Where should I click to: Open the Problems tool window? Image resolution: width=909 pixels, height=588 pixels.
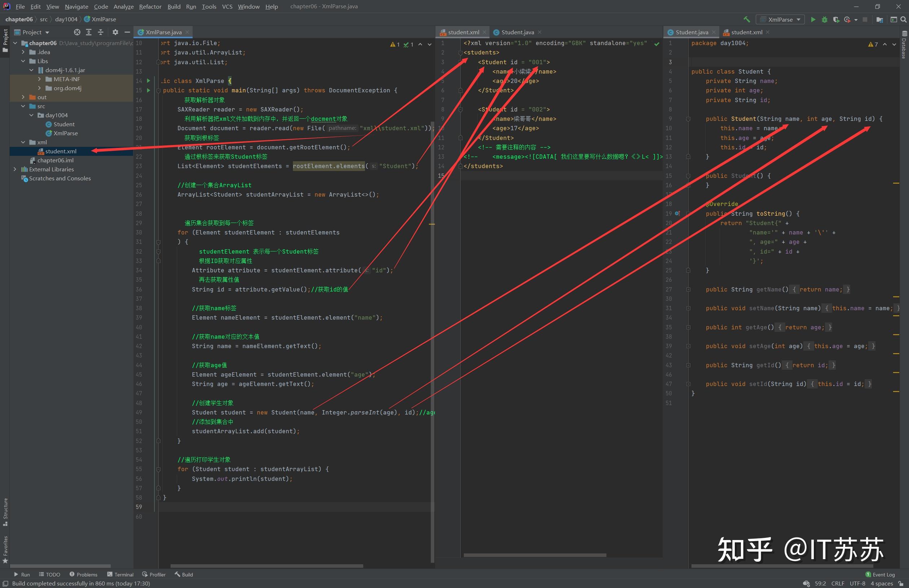point(83,574)
